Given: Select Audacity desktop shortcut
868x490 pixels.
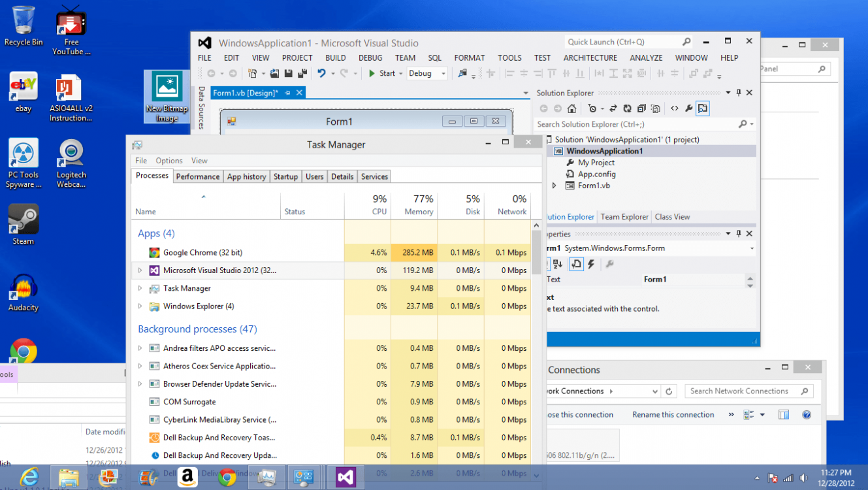Looking at the screenshot, I should tap(24, 292).
